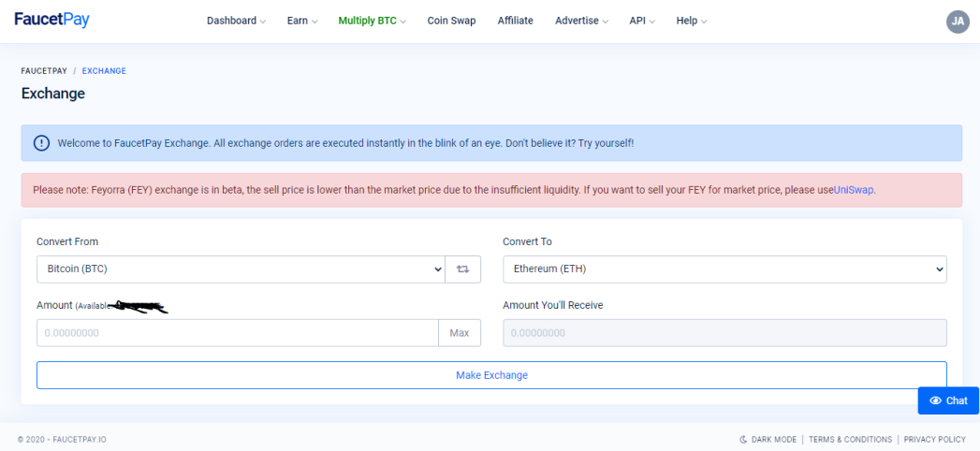Open Terms & Conditions link
Screen dimensions: 980x451
849,439
